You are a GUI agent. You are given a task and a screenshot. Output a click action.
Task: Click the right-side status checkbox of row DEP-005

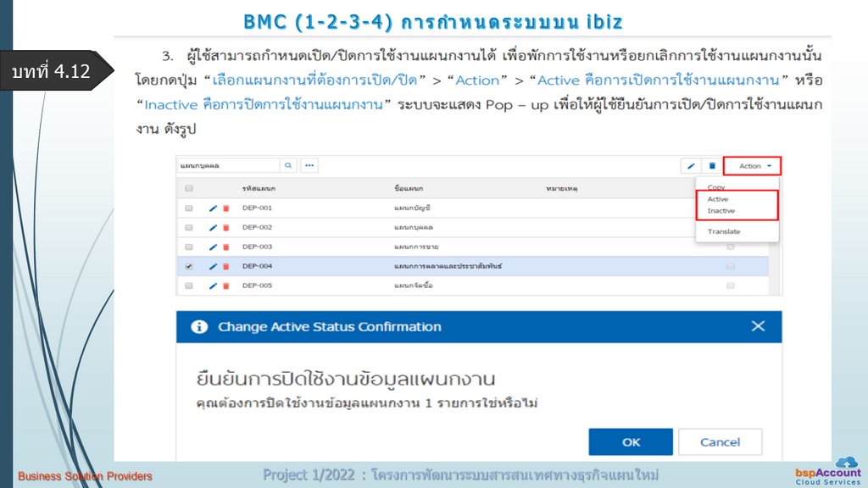(731, 286)
